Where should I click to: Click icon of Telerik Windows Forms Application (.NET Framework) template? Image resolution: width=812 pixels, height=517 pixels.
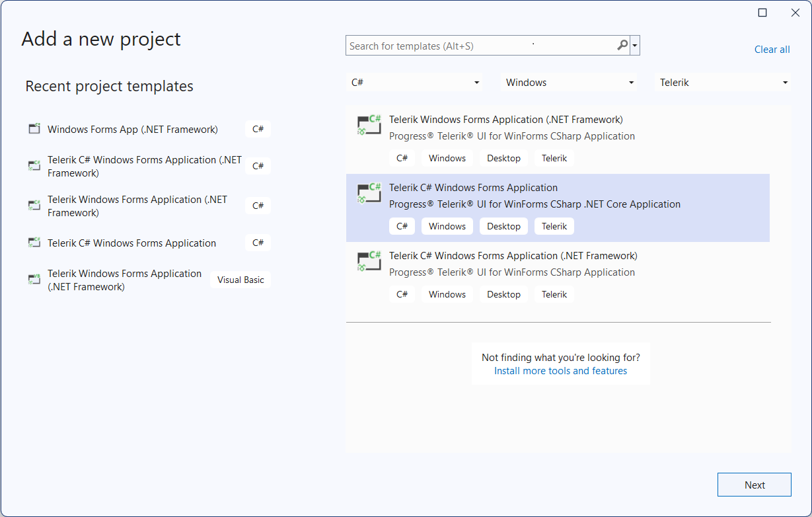(x=369, y=125)
